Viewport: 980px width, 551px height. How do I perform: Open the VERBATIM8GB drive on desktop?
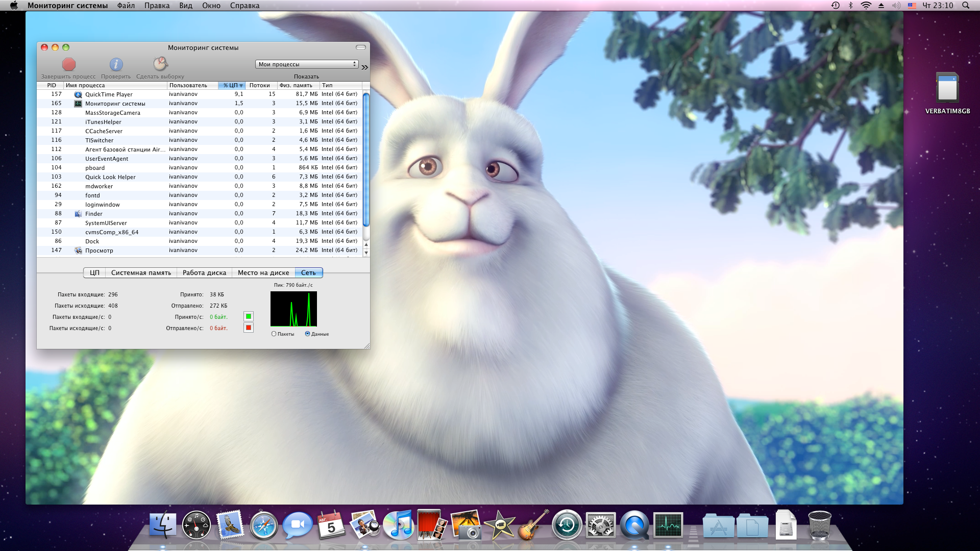(947, 88)
